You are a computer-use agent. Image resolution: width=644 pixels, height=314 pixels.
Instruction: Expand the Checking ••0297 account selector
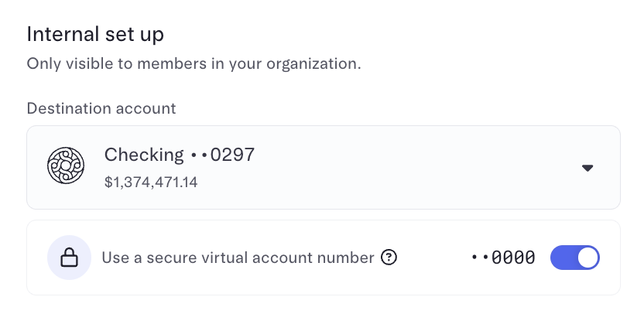pyautogui.click(x=324, y=168)
